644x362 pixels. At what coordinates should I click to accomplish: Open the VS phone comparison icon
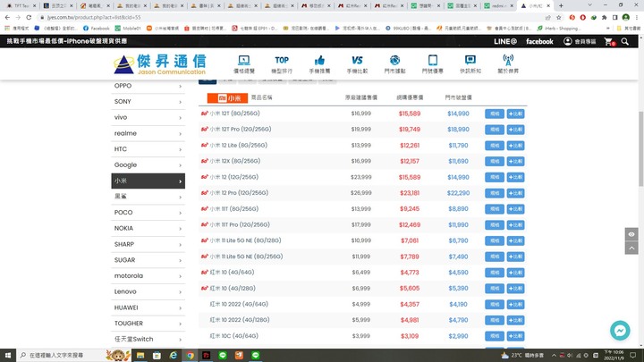pos(357,64)
